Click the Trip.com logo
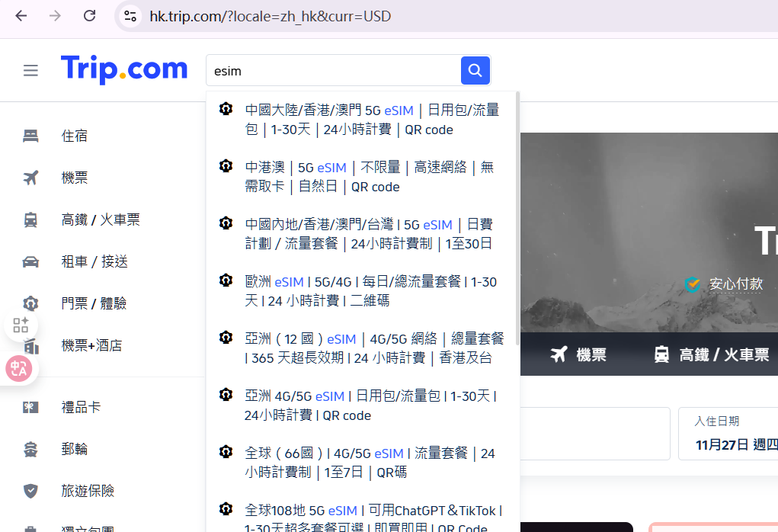 (x=124, y=69)
